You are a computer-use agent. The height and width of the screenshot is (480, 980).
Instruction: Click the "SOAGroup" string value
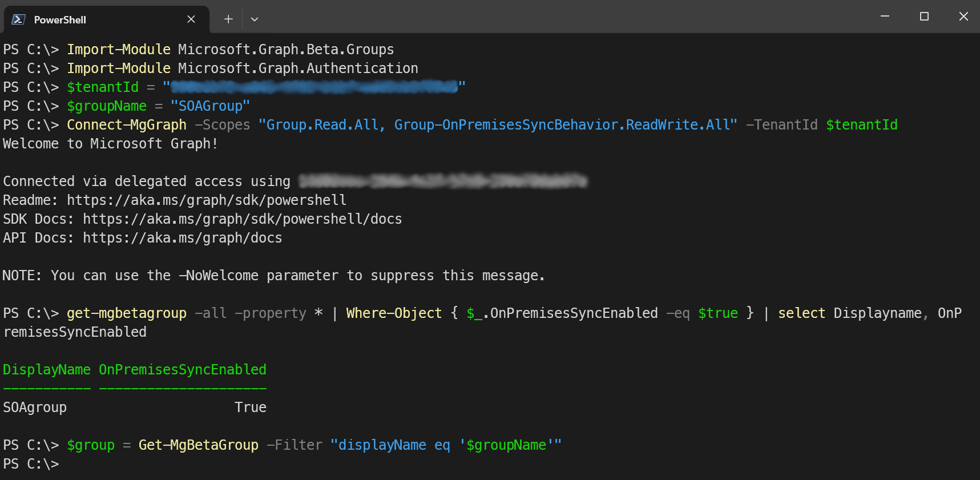pyautogui.click(x=210, y=106)
